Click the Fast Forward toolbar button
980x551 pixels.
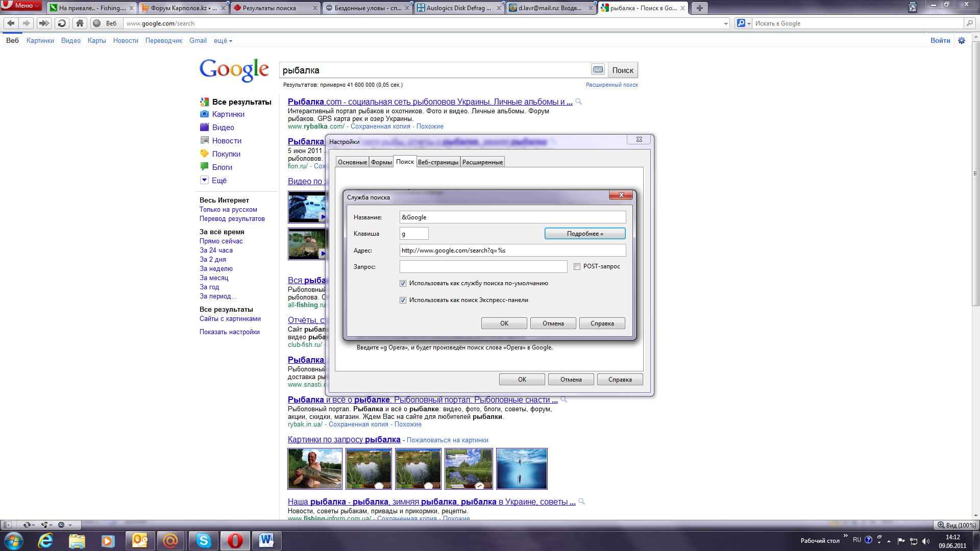point(44,23)
